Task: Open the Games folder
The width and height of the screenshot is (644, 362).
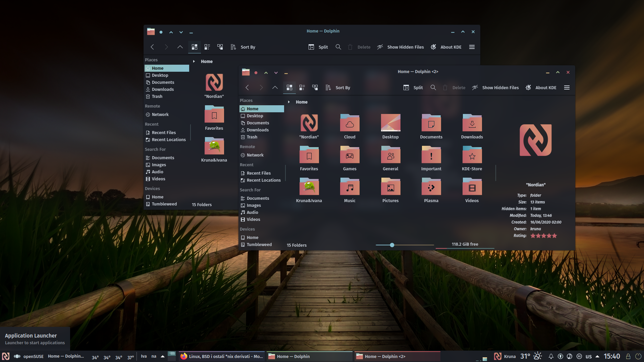Action: (350, 158)
